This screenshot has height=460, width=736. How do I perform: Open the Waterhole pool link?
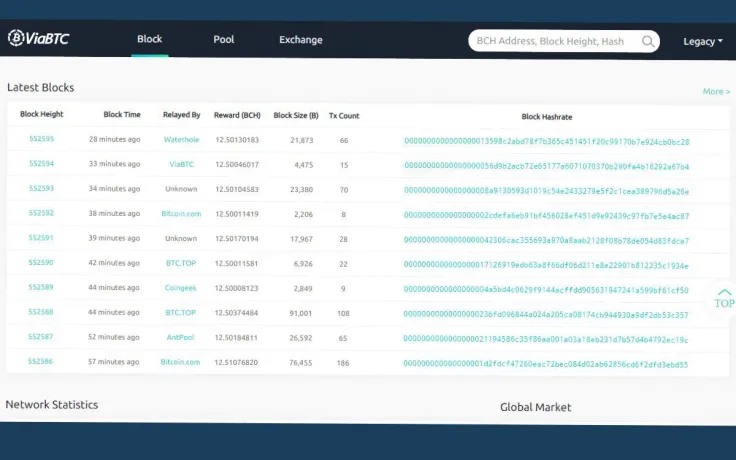[x=181, y=139]
